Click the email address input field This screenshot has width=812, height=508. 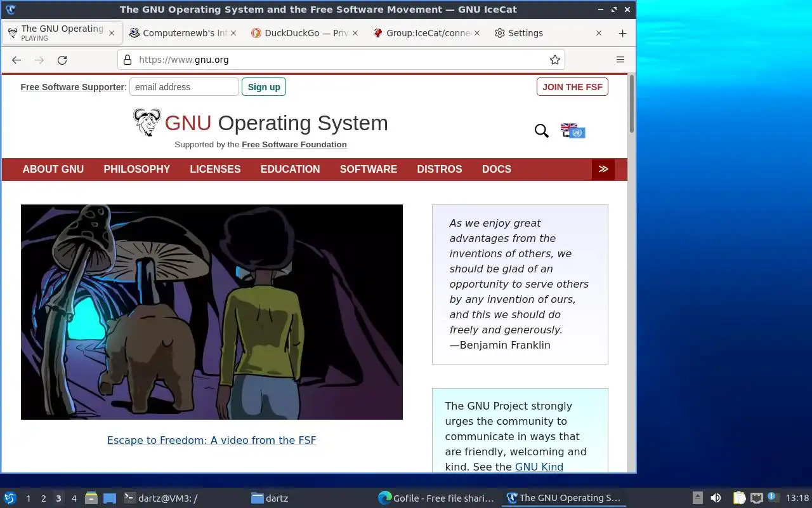pyautogui.click(x=184, y=87)
